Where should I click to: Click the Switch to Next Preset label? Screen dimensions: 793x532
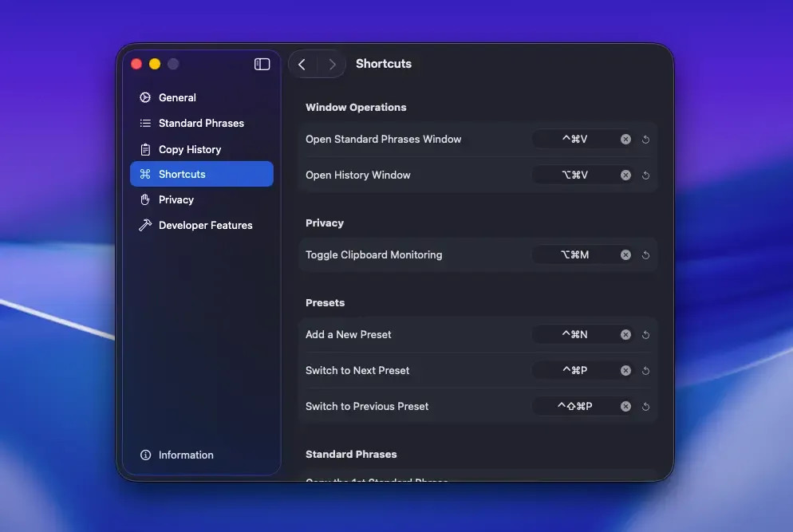click(x=357, y=371)
